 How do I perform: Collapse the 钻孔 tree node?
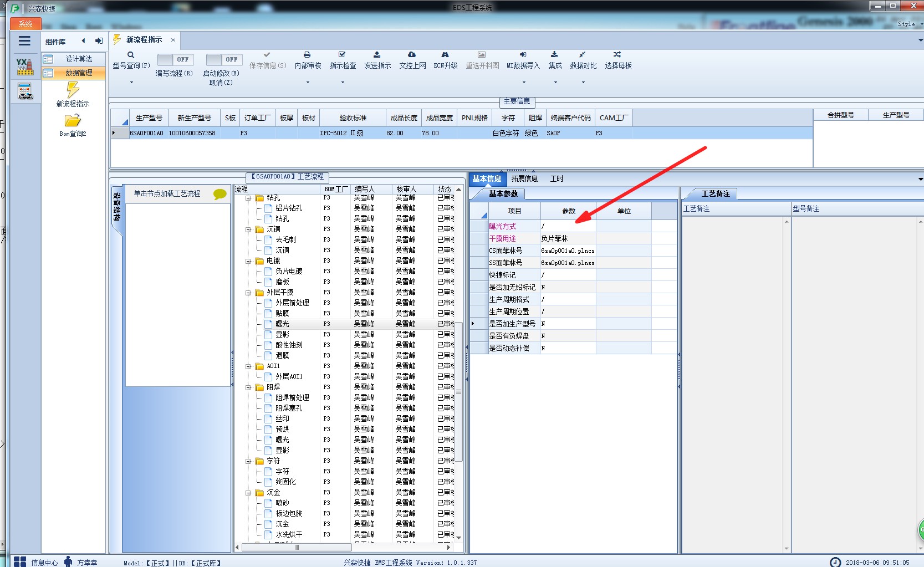point(249,198)
